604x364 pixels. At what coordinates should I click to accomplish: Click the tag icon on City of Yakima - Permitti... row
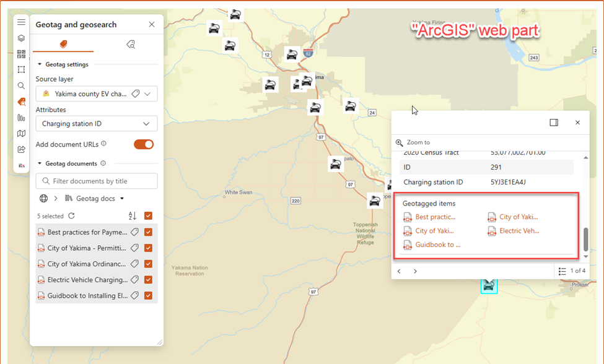coord(134,248)
